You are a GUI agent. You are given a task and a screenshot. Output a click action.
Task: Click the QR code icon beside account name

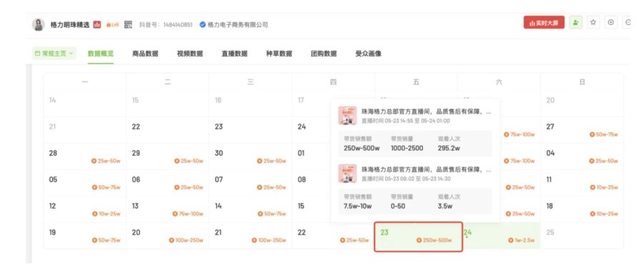tap(128, 24)
